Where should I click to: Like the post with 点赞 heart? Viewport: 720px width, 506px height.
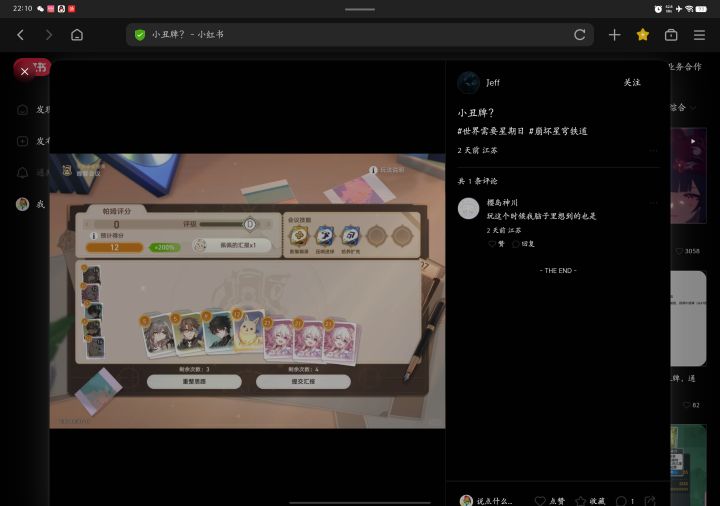click(x=550, y=501)
